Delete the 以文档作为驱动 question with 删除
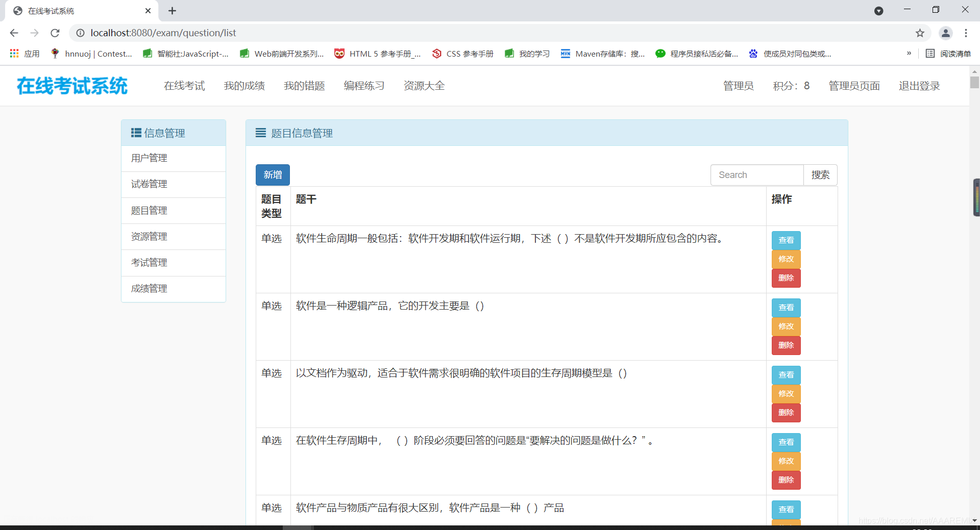The image size is (980, 530). click(786, 413)
